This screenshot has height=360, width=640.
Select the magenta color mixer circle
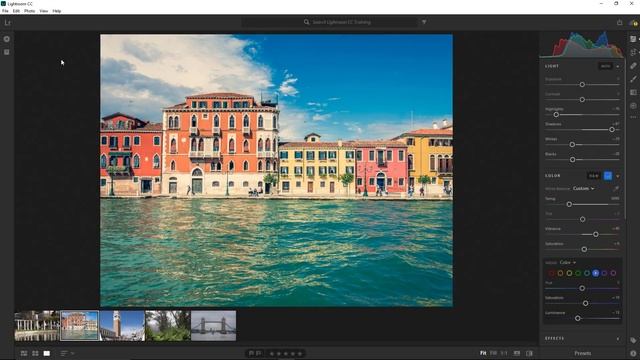point(613,273)
